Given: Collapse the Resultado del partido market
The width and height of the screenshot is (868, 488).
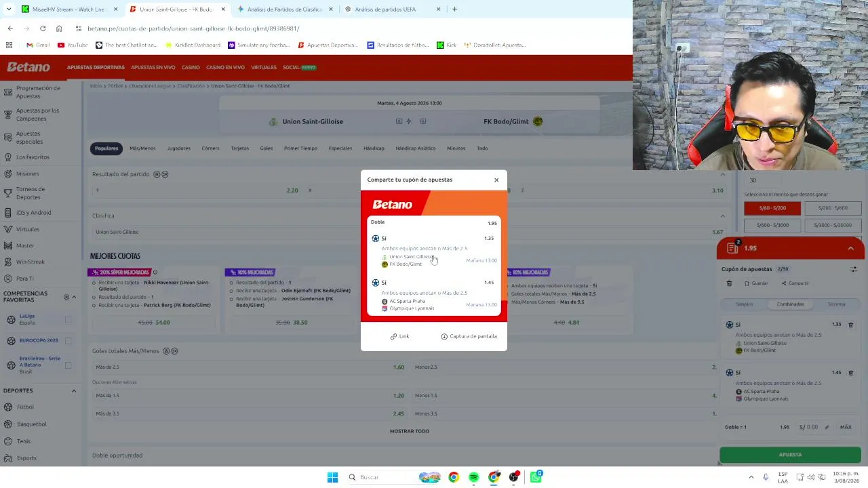Looking at the screenshot, I should (x=722, y=174).
